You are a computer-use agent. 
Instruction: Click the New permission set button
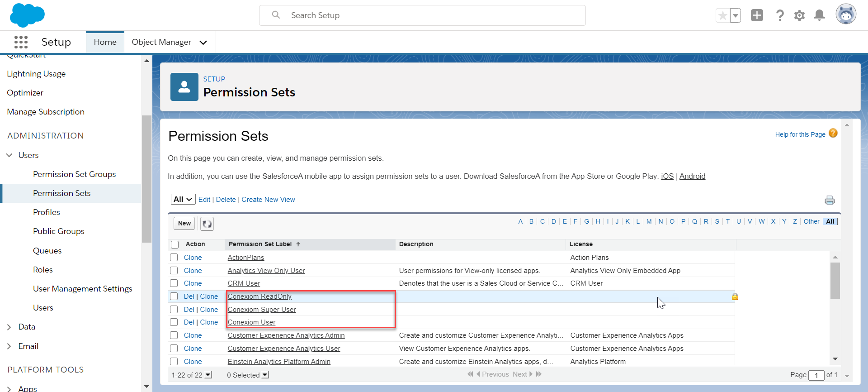[x=184, y=223]
